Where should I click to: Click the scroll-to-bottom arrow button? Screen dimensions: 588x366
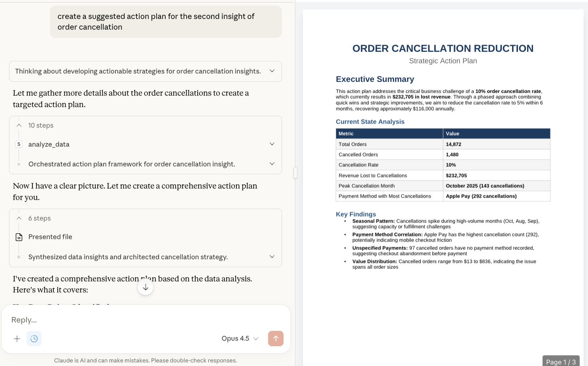tap(146, 287)
